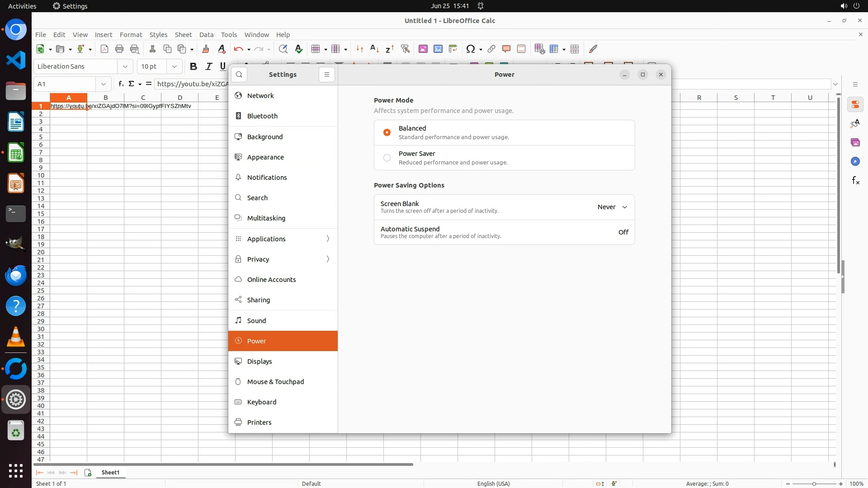The height and width of the screenshot is (488, 868).
Task: Toggle Bold formatting button
Action: click(193, 66)
